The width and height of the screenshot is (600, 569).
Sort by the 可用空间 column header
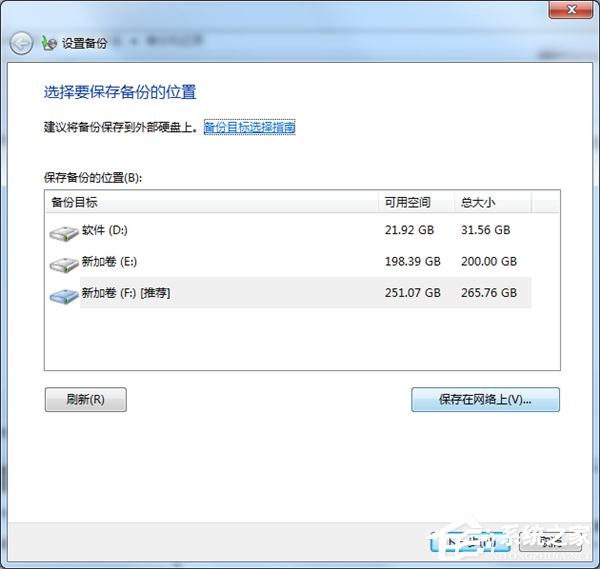(415, 203)
